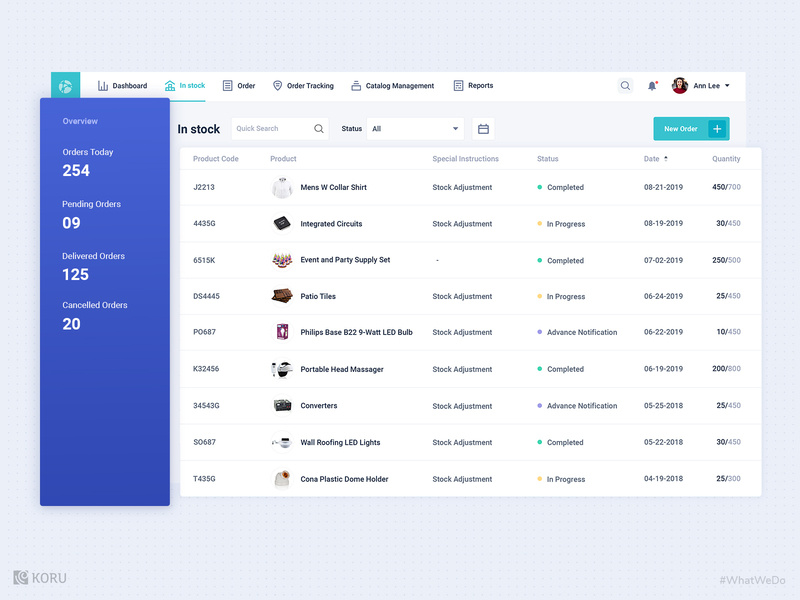This screenshot has height=600, width=800.
Task: Open the calendar date filter icon
Action: (x=483, y=128)
